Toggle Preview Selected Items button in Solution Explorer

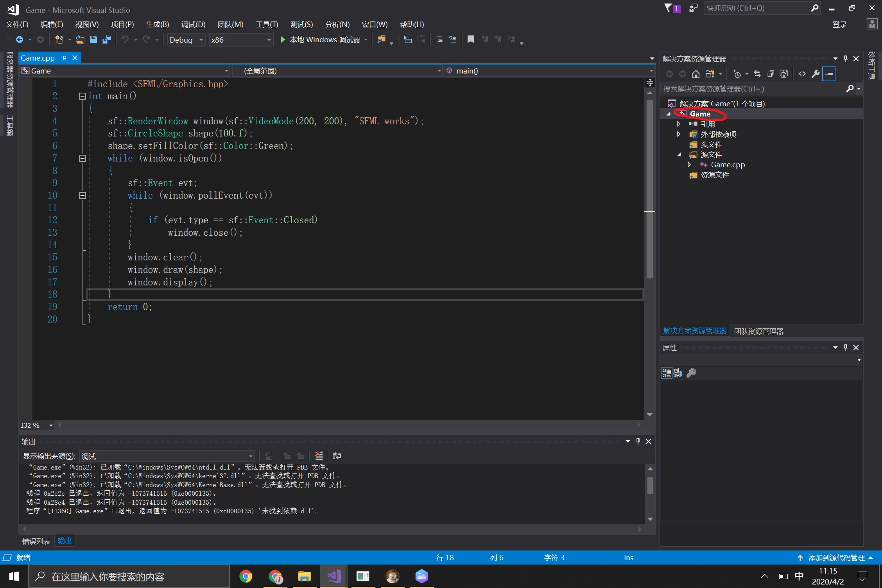click(x=829, y=74)
